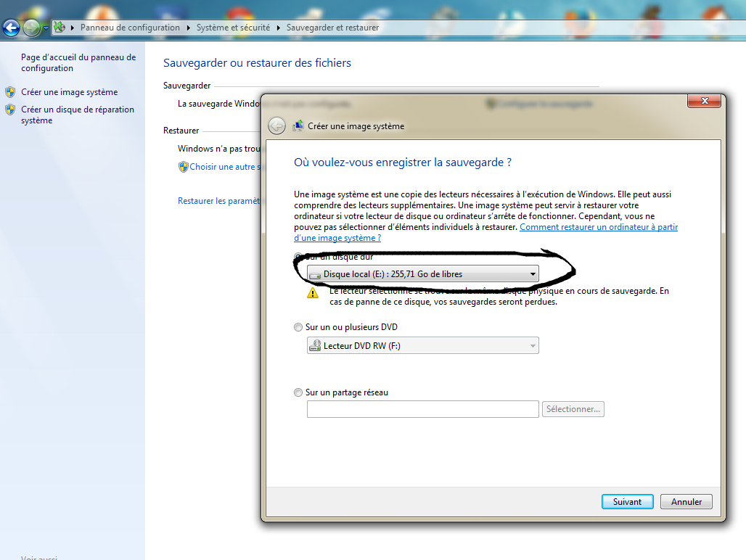
Task: Click the Sauvegarder ou restaurer des fichiers heading
Action: coord(258,63)
